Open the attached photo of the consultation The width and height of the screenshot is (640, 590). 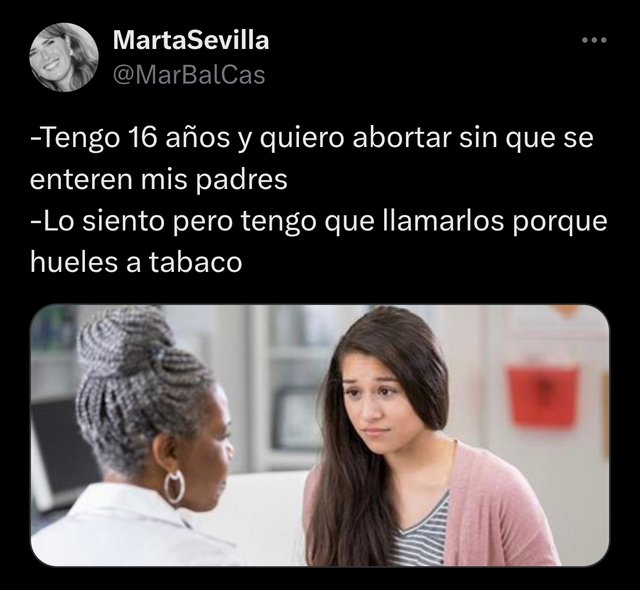tap(320, 435)
